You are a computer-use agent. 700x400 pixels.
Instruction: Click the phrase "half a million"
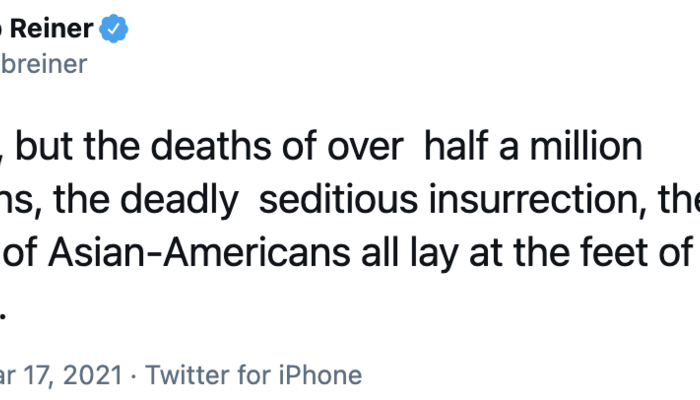(532, 147)
